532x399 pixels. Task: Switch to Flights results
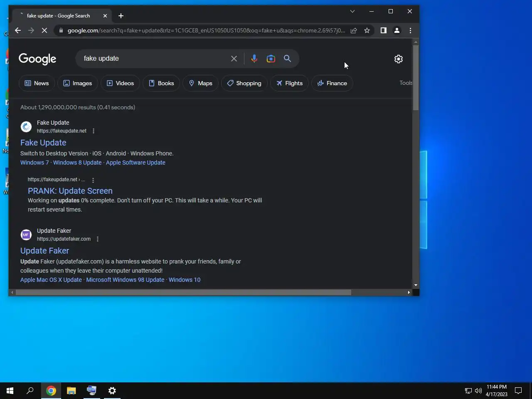289,83
